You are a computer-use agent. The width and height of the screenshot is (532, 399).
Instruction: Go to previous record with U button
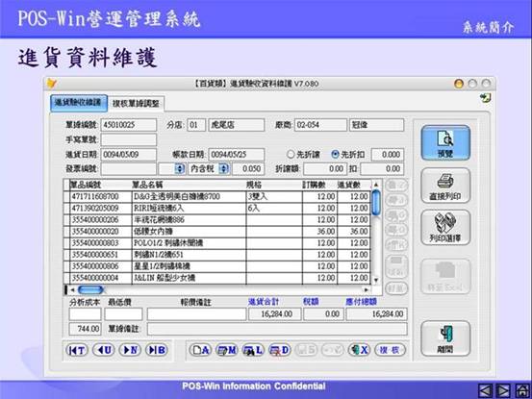point(104,350)
